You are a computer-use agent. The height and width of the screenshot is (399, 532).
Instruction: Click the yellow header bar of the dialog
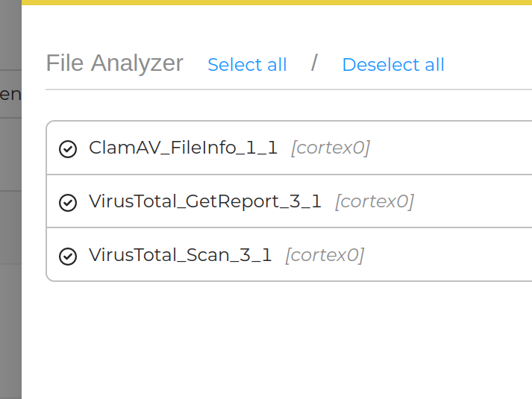coord(277,2)
